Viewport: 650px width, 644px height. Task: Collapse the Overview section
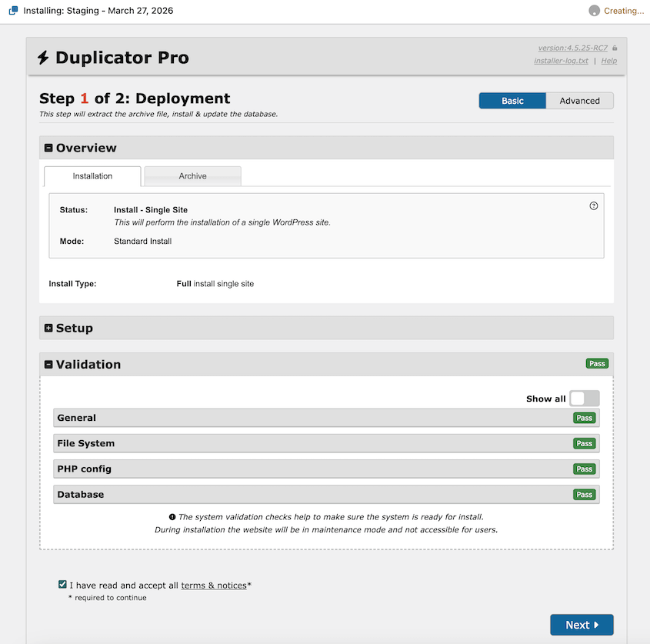[49, 148]
